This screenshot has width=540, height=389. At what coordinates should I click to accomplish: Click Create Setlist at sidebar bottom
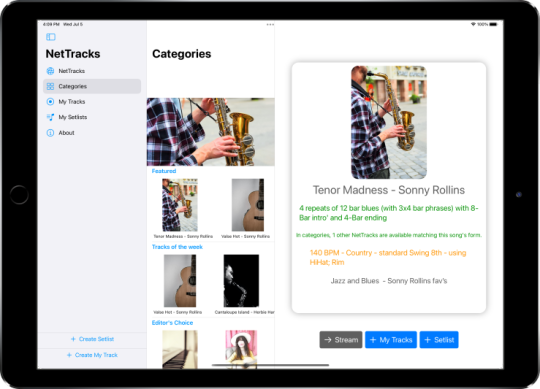(92, 339)
